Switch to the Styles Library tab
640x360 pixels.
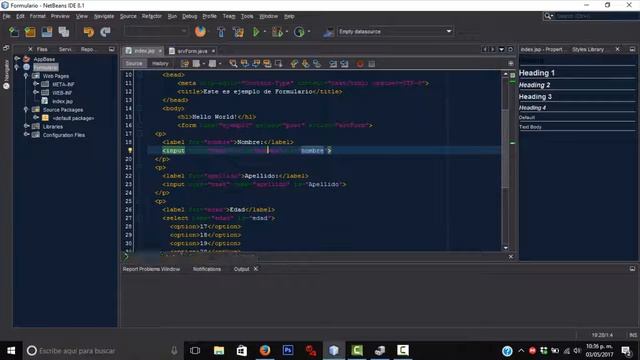[x=588, y=49]
